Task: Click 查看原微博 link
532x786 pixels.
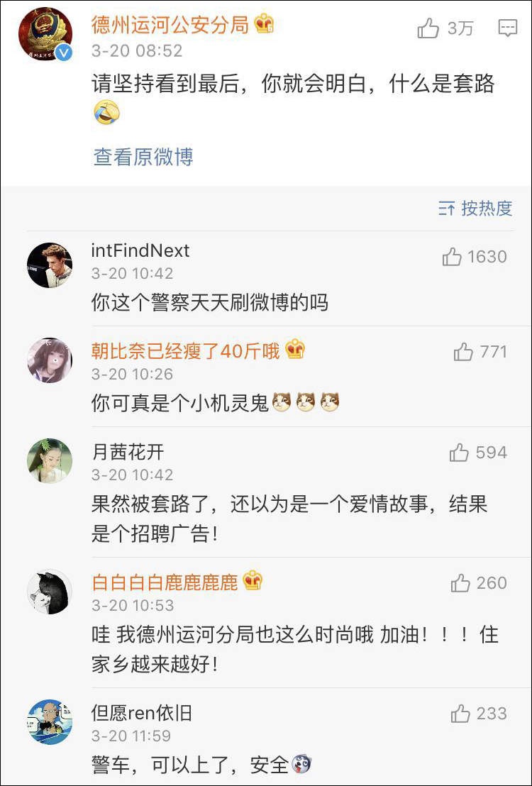Action: 143,157
